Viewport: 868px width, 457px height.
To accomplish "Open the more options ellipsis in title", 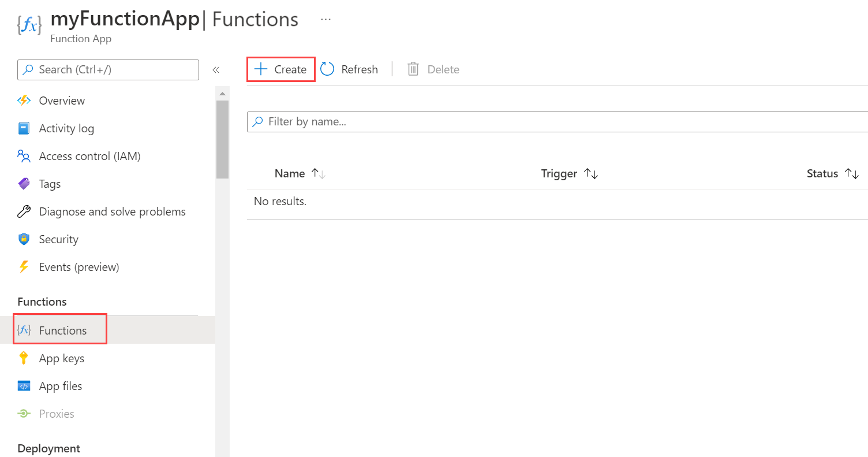I will point(326,19).
